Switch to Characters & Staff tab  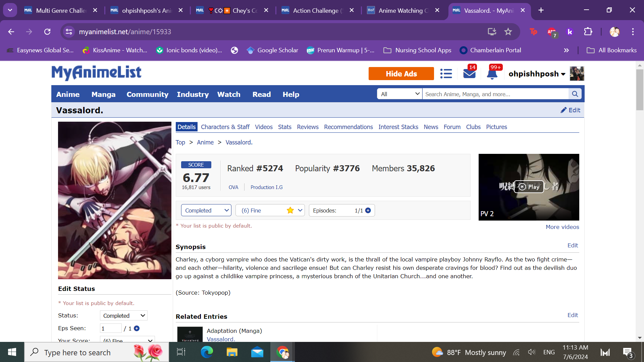tap(225, 127)
